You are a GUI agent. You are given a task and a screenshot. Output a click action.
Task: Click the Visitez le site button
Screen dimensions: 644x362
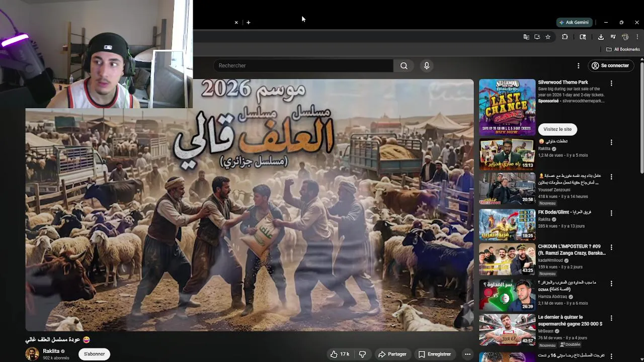(557, 129)
